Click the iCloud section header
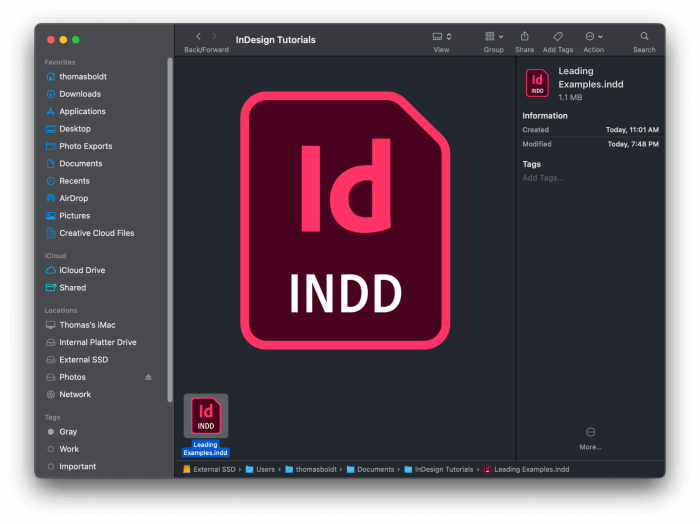The image size is (700, 524). click(x=55, y=256)
